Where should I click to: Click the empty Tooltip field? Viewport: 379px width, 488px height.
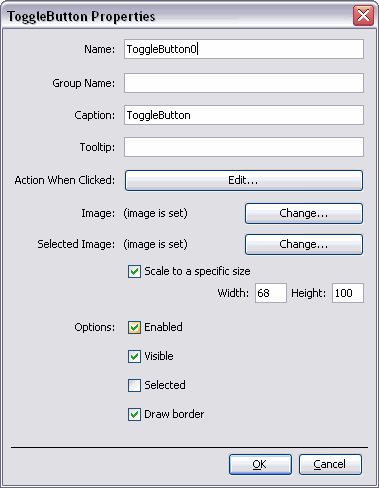244,147
